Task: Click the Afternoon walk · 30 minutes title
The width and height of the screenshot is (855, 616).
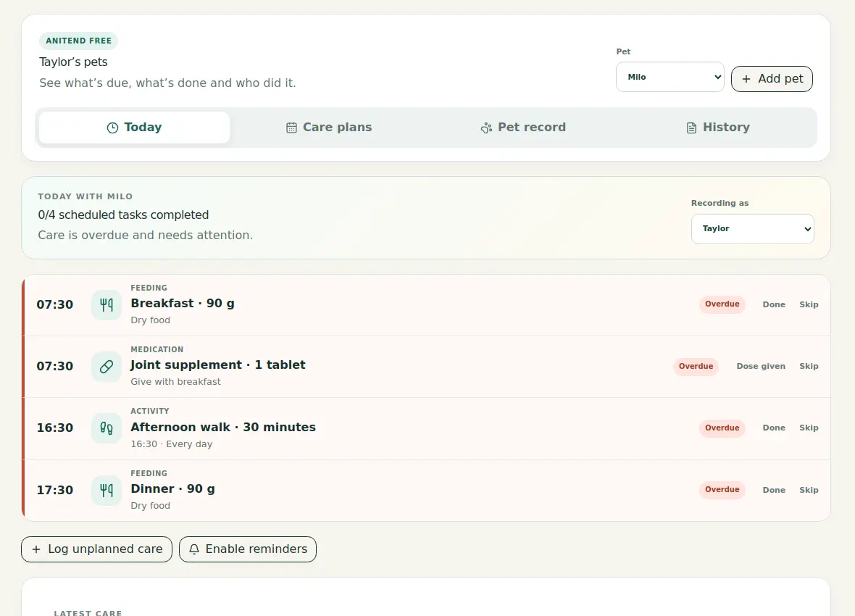Action: click(223, 428)
